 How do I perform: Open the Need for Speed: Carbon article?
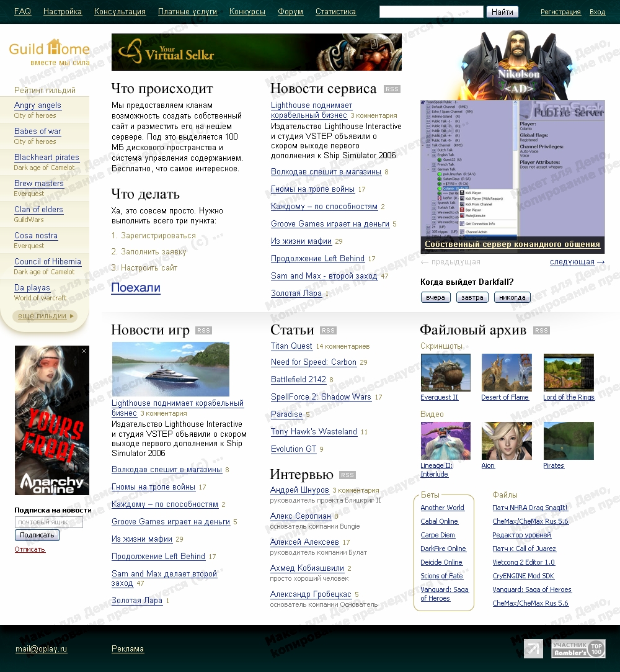314,362
